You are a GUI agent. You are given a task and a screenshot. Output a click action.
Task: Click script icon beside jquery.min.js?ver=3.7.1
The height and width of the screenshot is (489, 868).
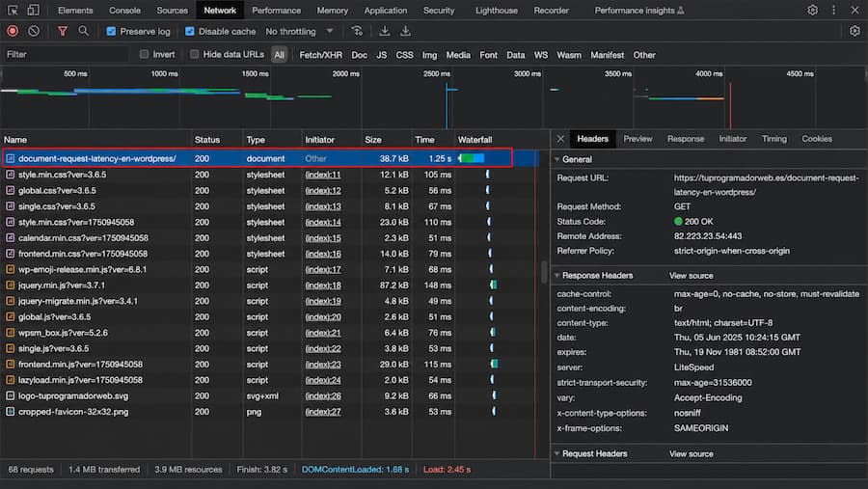coord(10,285)
